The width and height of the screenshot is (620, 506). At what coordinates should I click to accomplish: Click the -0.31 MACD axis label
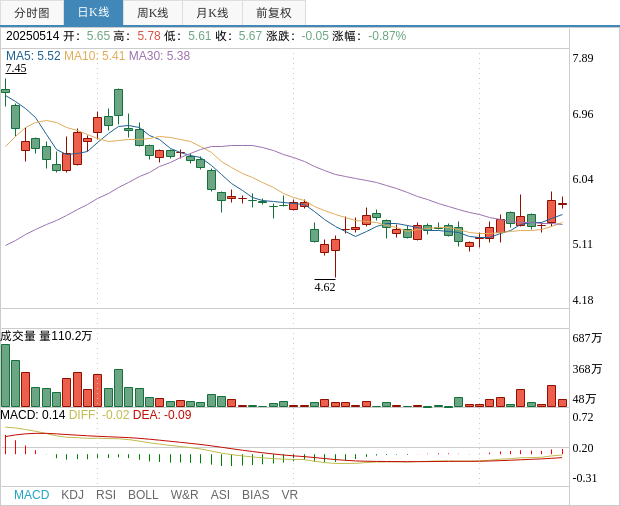[x=585, y=478]
